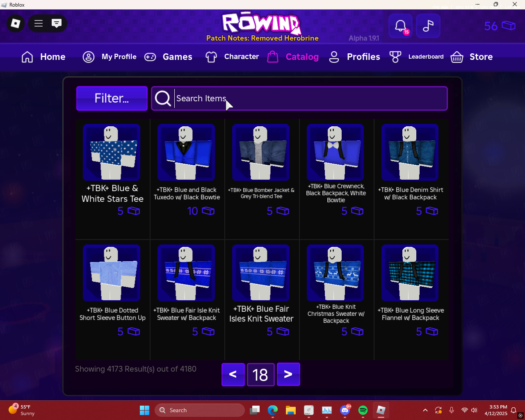Show hidden system tray icons

[x=425, y=410]
